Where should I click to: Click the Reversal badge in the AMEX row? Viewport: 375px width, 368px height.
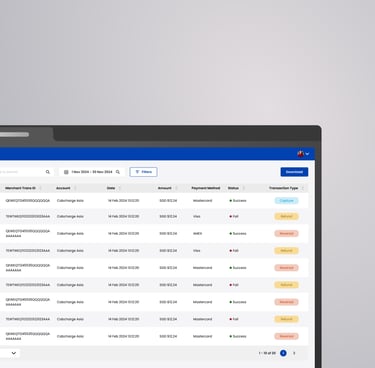pos(286,234)
